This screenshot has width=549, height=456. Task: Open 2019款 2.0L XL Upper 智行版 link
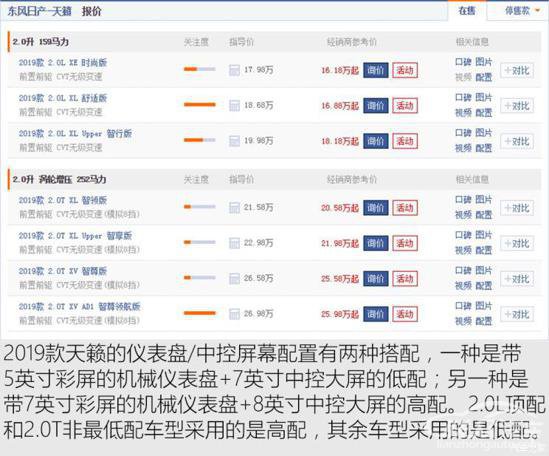tap(75, 133)
